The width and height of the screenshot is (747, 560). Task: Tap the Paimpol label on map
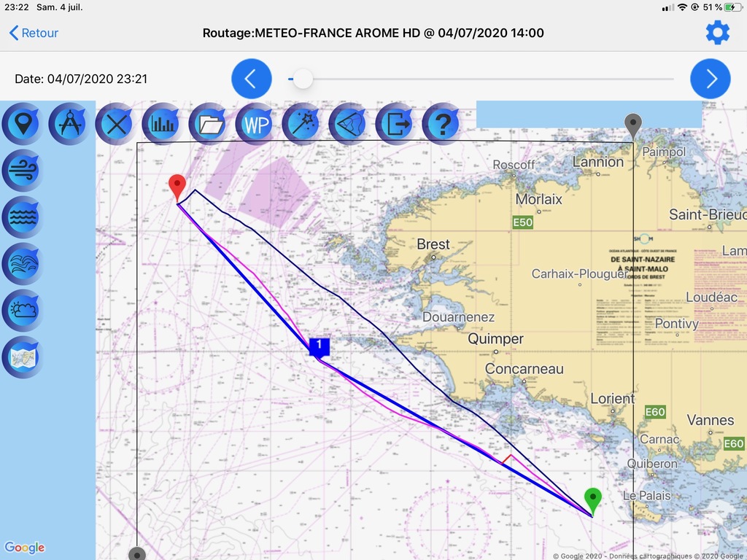pyautogui.click(x=664, y=152)
